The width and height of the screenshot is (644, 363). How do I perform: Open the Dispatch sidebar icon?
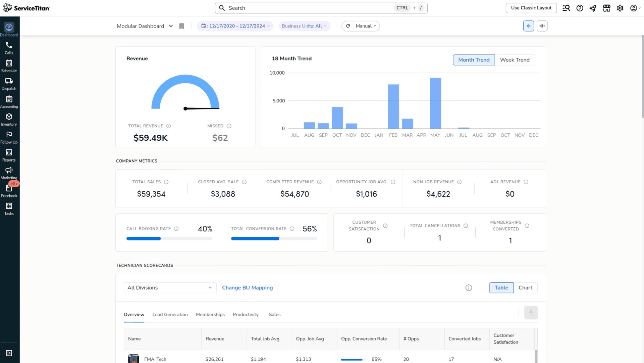tap(9, 84)
